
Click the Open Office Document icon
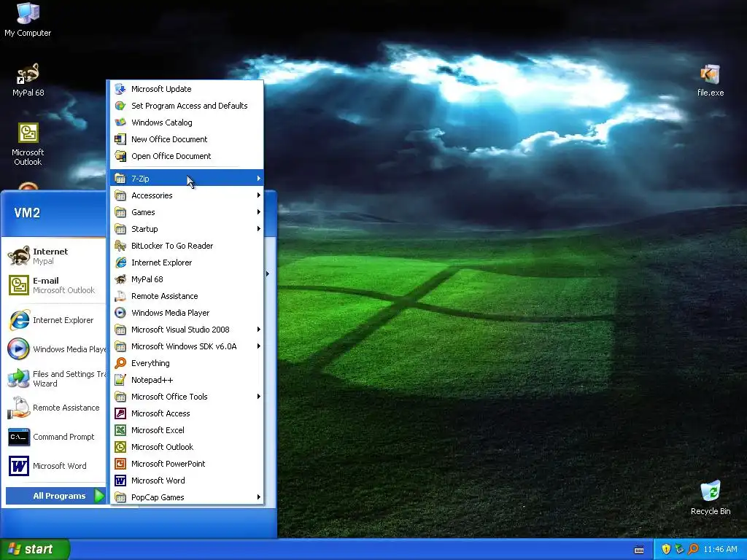pos(120,156)
